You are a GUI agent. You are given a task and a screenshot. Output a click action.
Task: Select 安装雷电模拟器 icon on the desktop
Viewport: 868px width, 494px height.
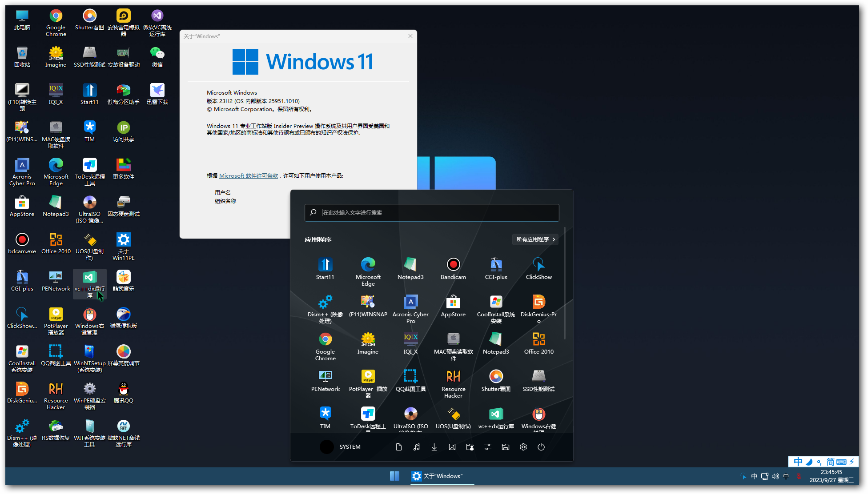click(x=123, y=23)
